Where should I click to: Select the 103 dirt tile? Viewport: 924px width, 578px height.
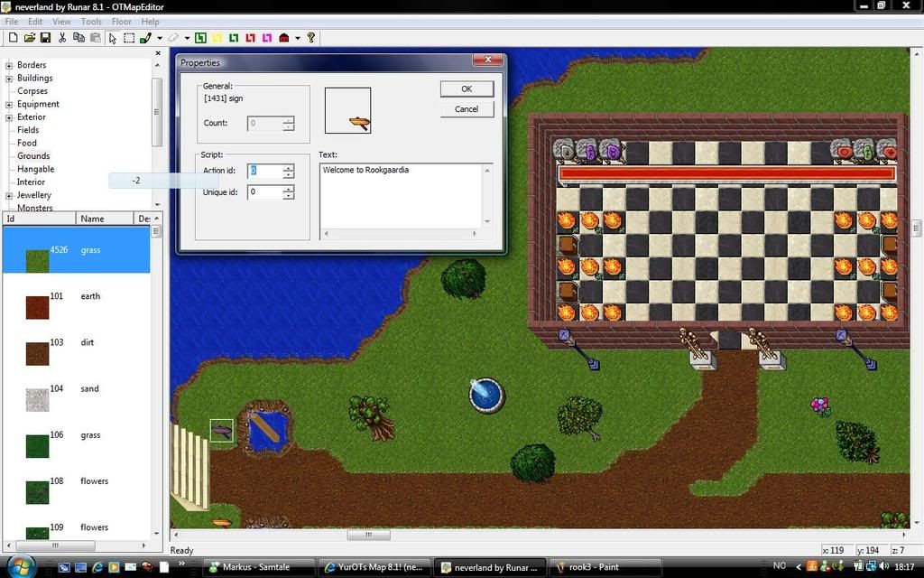[76, 342]
